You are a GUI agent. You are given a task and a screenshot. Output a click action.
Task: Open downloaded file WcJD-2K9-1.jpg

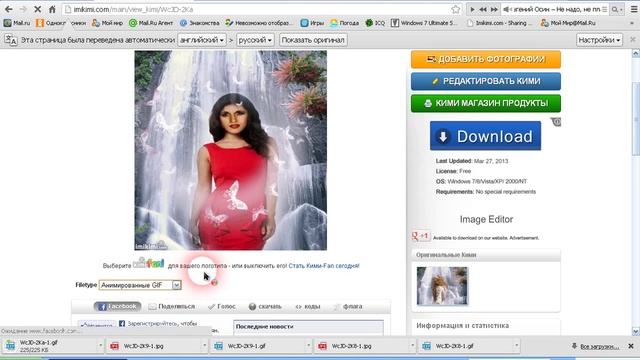[153, 346]
